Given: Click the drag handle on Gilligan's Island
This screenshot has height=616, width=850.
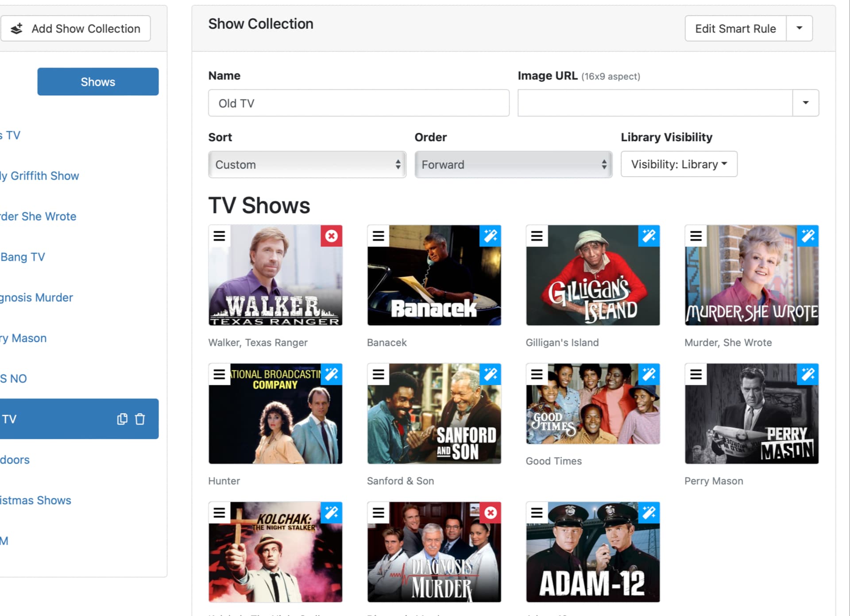Looking at the screenshot, I should pyautogui.click(x=537, y=236).
